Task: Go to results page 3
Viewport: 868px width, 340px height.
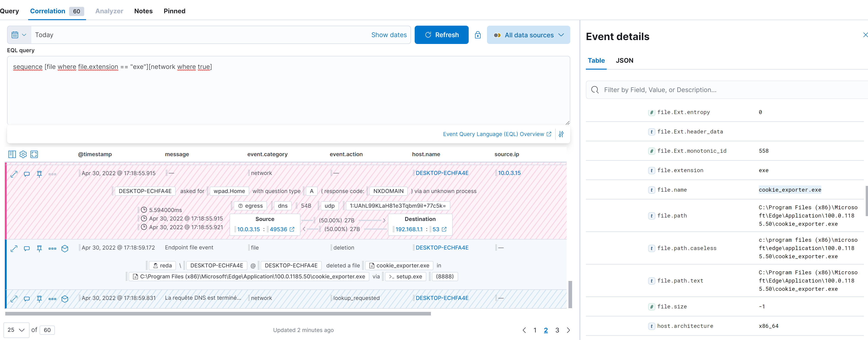Action: (x=557, y=330)
